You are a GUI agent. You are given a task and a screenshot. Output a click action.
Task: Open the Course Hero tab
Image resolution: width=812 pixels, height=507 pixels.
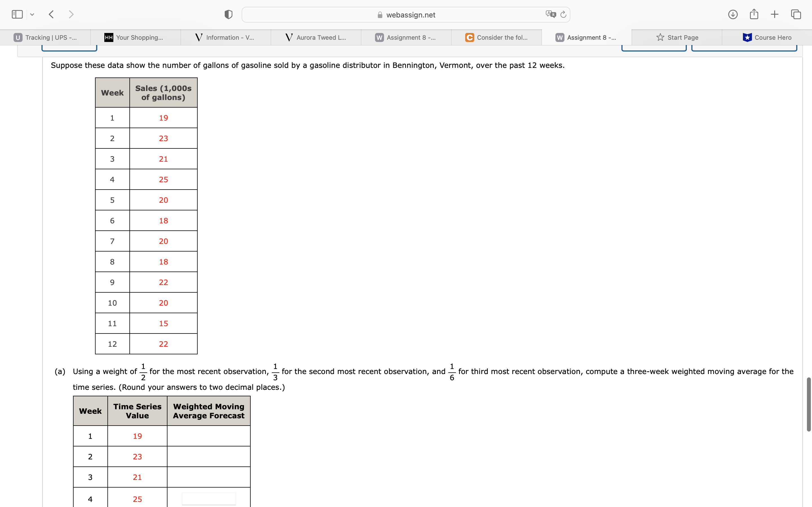point(767,37)
